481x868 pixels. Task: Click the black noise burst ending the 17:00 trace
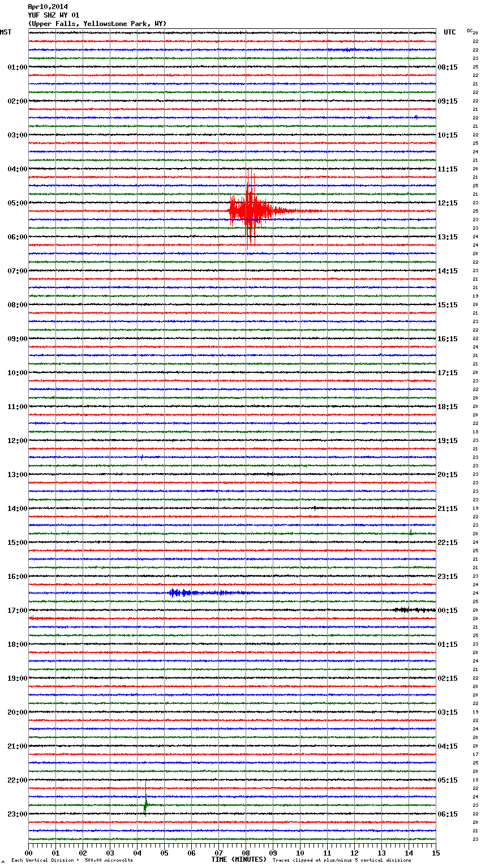(x=415, y=610)
